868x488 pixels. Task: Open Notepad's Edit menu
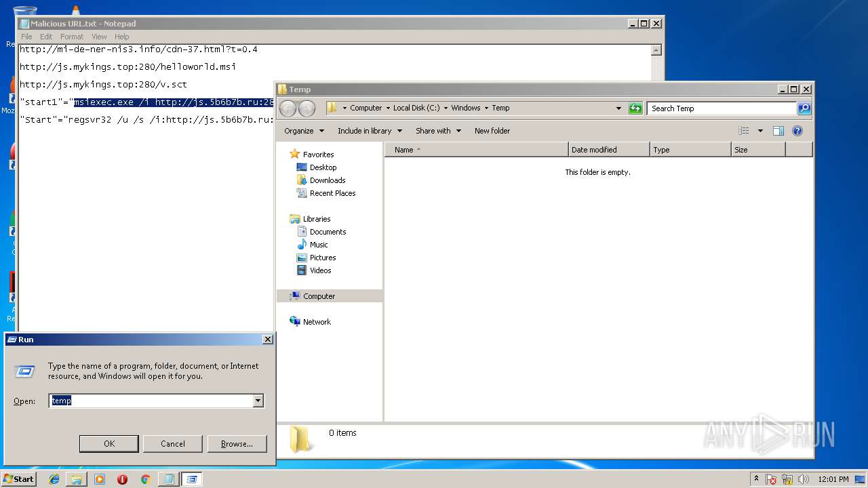[46, 37]
